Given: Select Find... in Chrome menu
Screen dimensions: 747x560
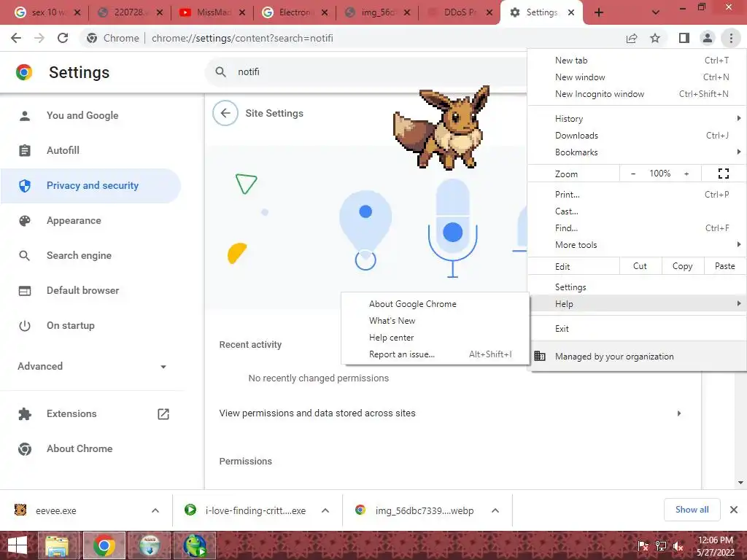Looking at the screenshot, I should point(638,228).
